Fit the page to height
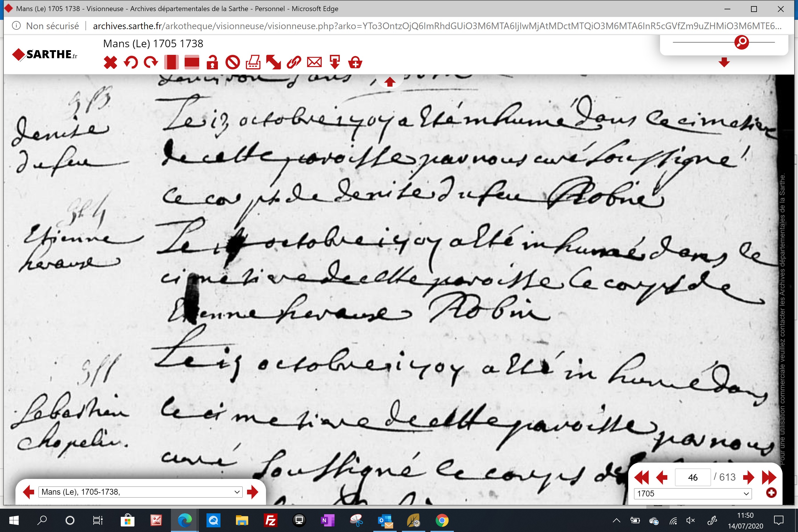 click(171, 62)
